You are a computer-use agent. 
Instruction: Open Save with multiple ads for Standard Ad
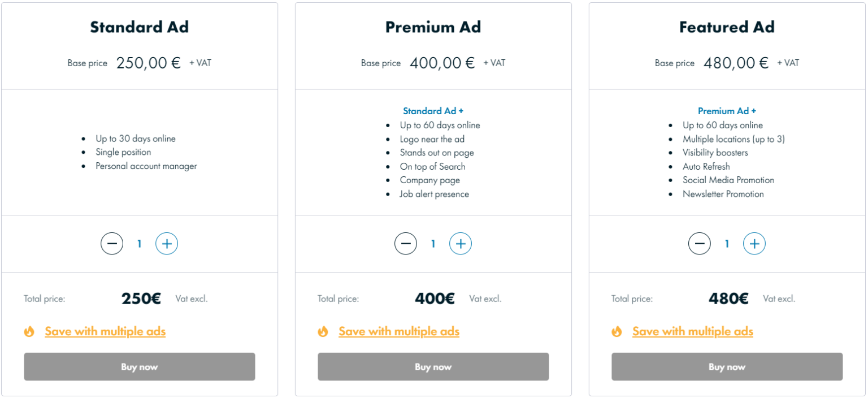tap(105, 331)
